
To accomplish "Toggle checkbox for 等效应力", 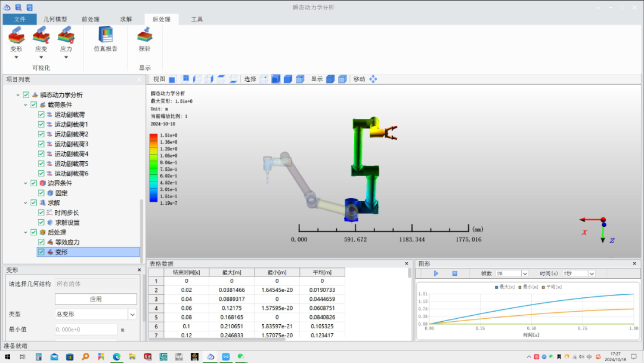I will [x=41, y=242].
